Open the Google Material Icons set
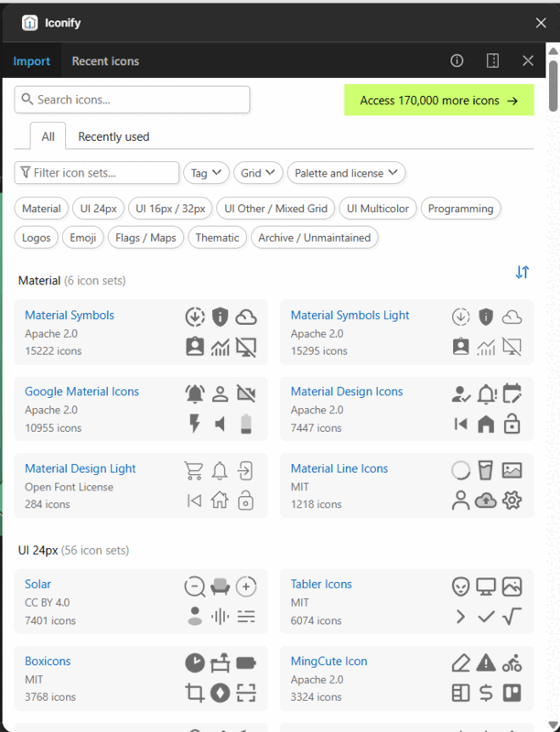 pos(81,392)
